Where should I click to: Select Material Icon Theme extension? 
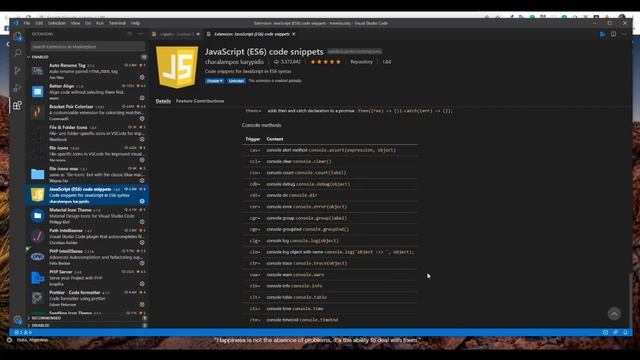tap(87, 216)
